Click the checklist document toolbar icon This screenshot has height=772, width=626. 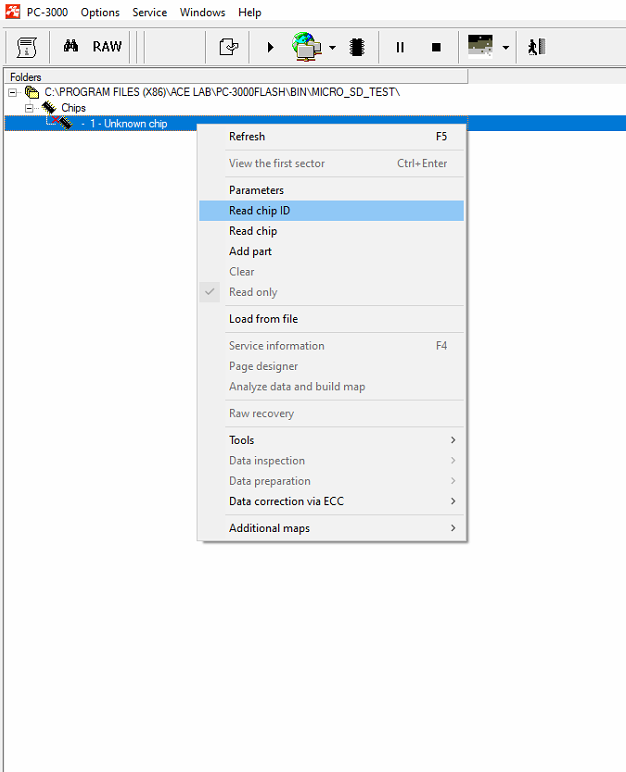(229, 47)
